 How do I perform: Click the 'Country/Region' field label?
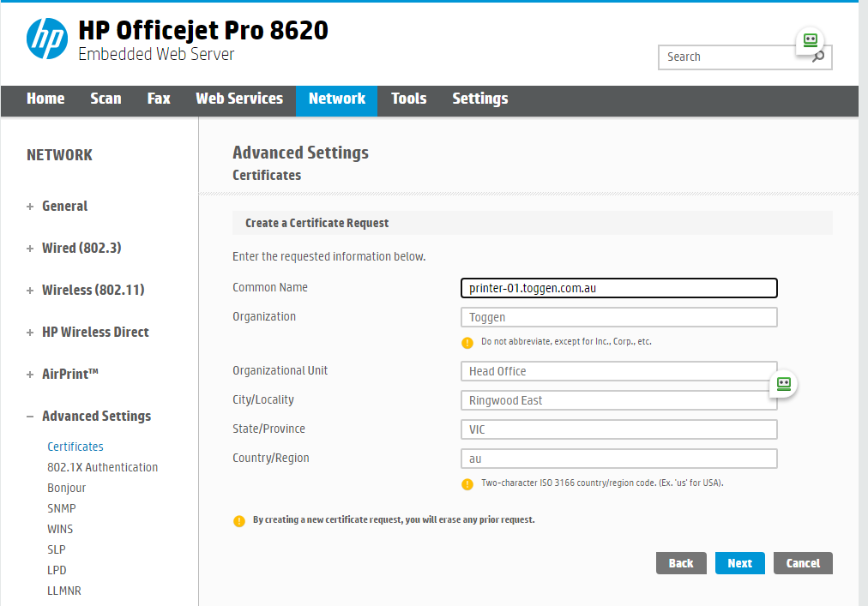tap(271, 459)
